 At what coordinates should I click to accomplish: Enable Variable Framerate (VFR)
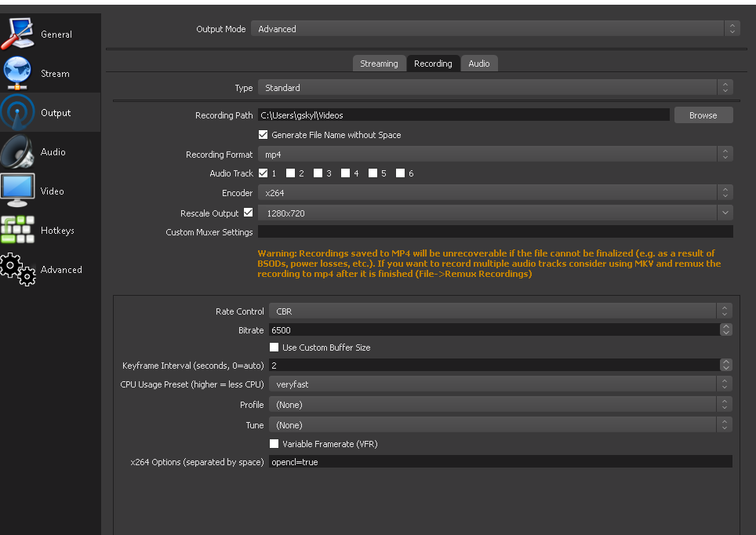coord(274,443)
